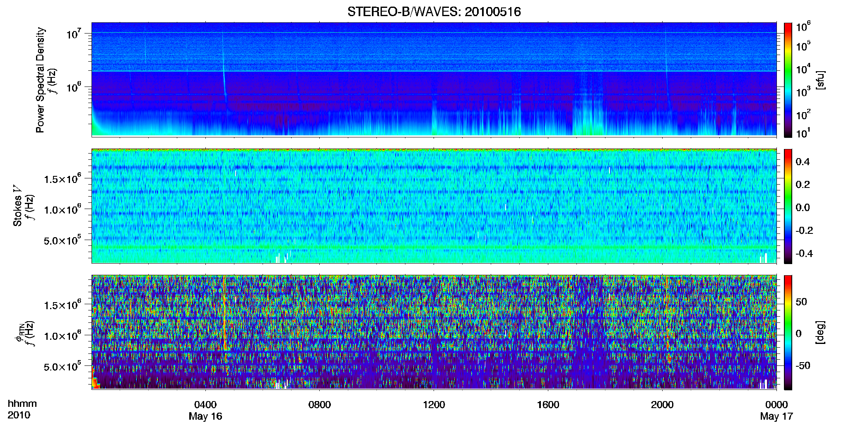Click the -0.2 label on the Stokes V colorbar
The image size is (868, 447).
point(804,231)
